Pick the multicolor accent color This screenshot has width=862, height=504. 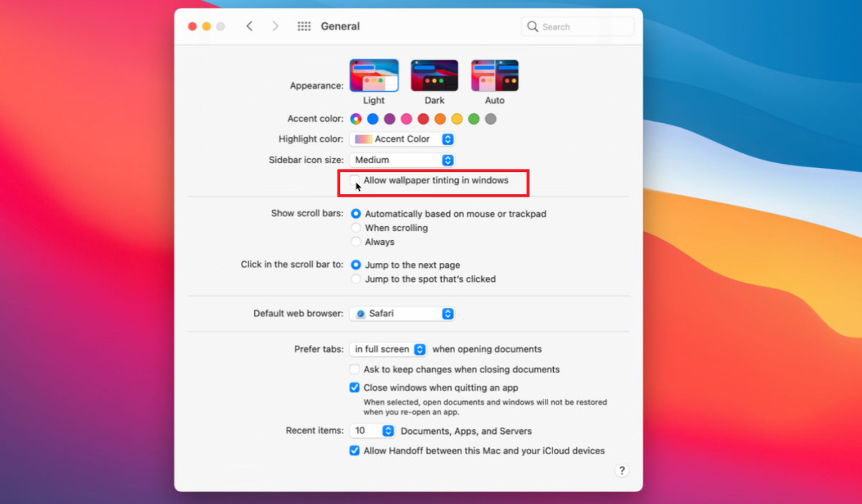356,119
